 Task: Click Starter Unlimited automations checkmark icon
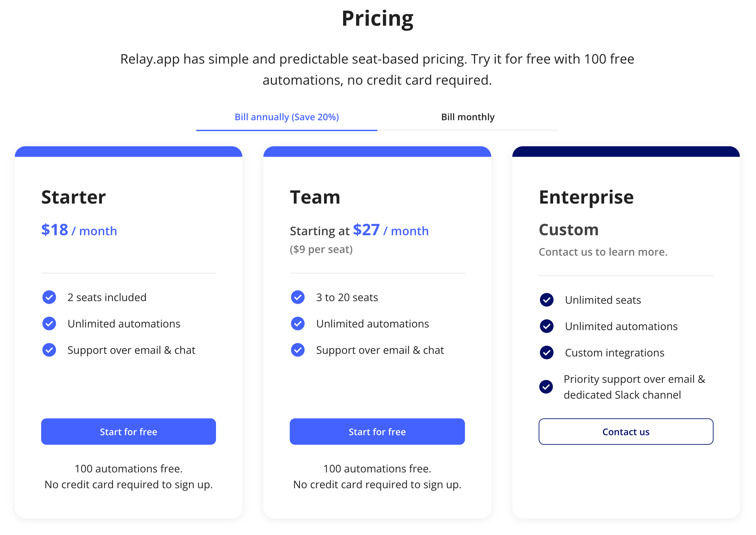click(49, 324)
